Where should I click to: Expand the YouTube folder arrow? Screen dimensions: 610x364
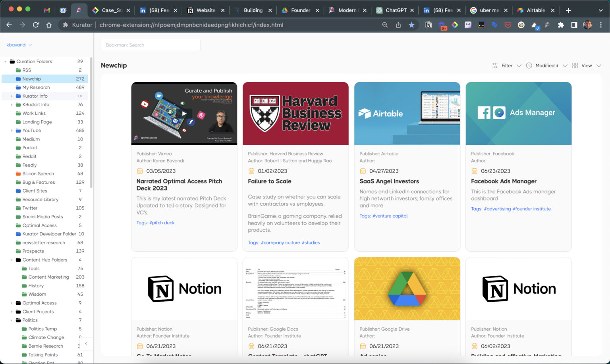(x=12, y=131)
